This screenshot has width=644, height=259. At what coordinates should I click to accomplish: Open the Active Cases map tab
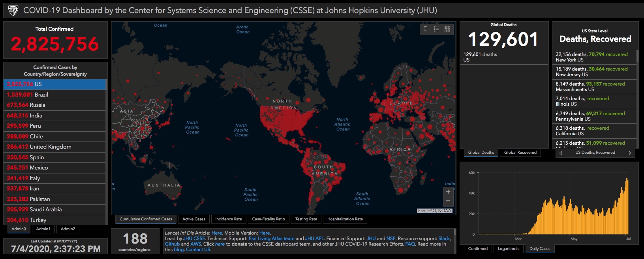194,219
